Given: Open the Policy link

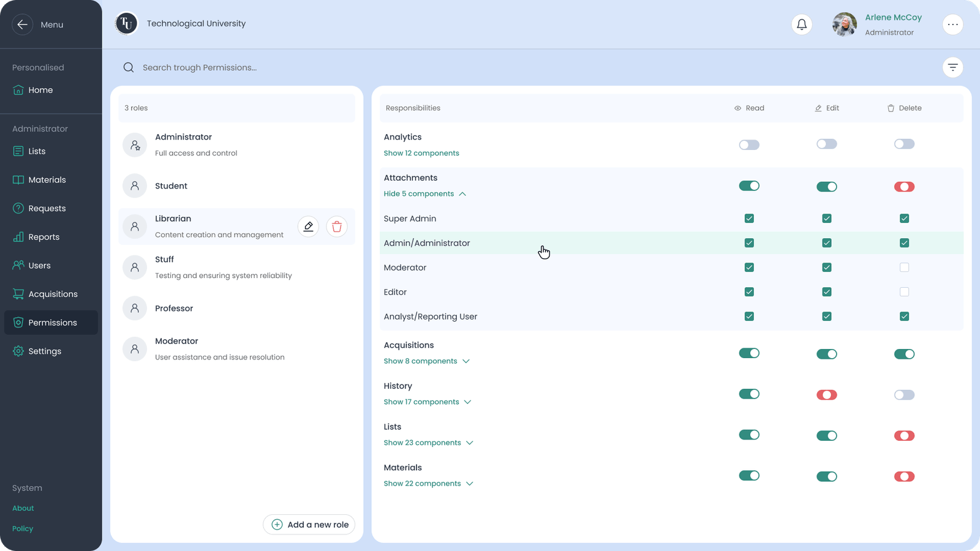Looking at the screenshot, I should click(x=23, y=528).
